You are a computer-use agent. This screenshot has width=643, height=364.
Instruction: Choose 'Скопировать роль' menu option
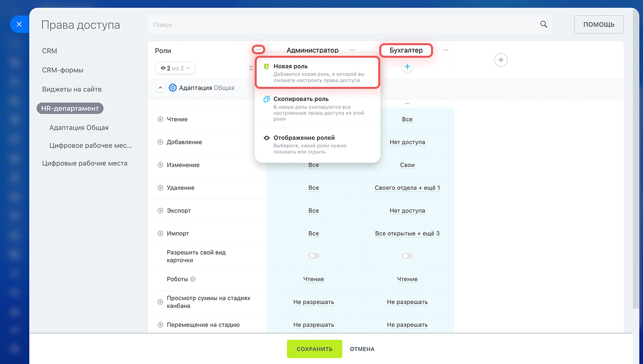[x=317, y=108]
